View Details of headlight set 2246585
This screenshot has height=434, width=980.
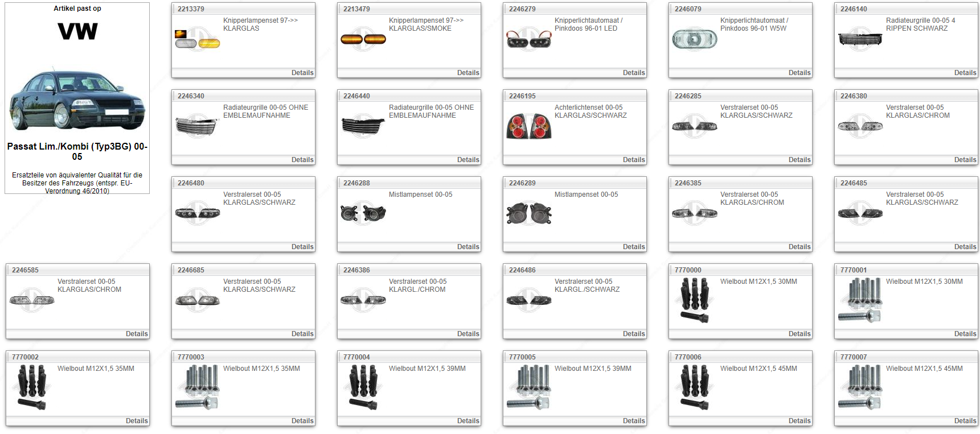[136, 334]
